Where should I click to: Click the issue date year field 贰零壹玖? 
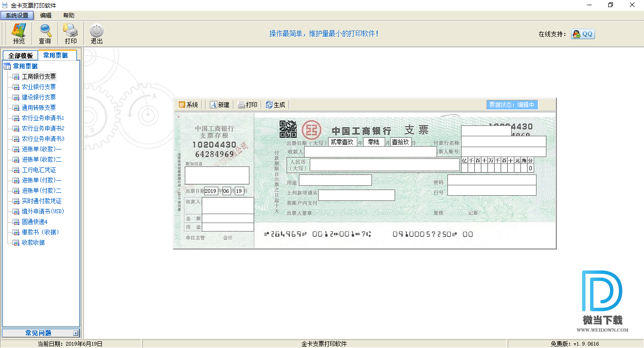(343, 142)
